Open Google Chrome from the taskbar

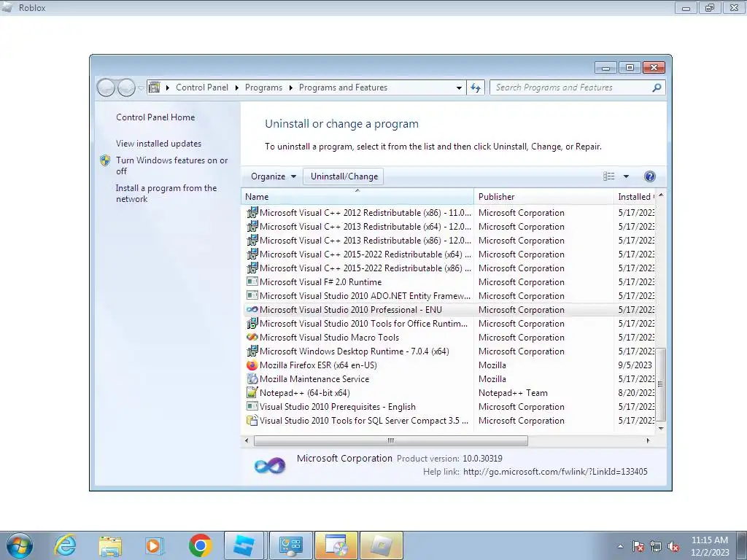[x=200, y=545]
